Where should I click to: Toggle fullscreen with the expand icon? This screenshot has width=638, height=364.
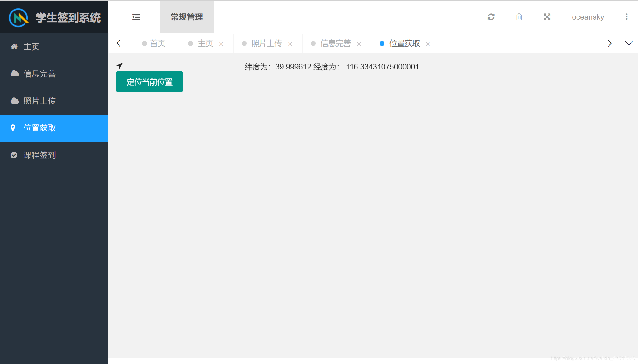[x=547, y=17]
